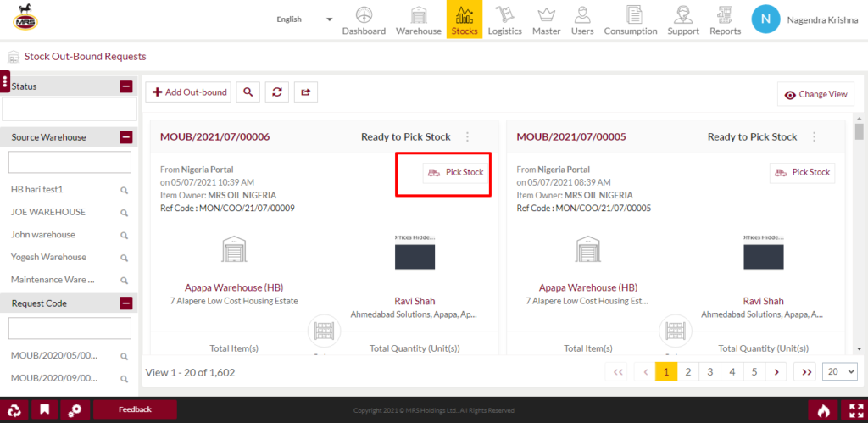
Task: Click Ravi Shah thumbnail in MOUB/2021/07/00005 card
Action: tap(764, 253)
